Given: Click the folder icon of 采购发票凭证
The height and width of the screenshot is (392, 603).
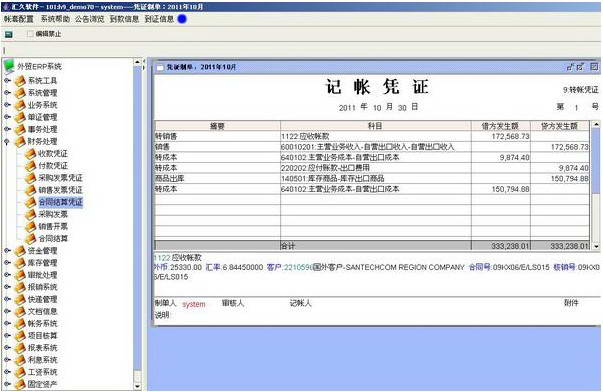Looking at the screenshot, I should (x=30, y=178).
